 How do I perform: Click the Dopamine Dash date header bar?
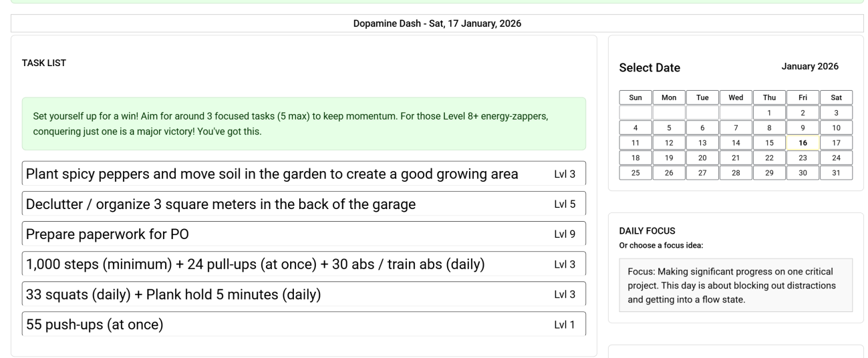[437, 23]
